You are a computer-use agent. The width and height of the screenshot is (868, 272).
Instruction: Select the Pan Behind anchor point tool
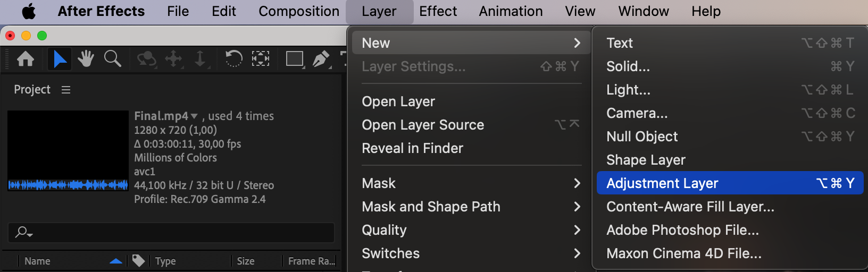(260, 58)
